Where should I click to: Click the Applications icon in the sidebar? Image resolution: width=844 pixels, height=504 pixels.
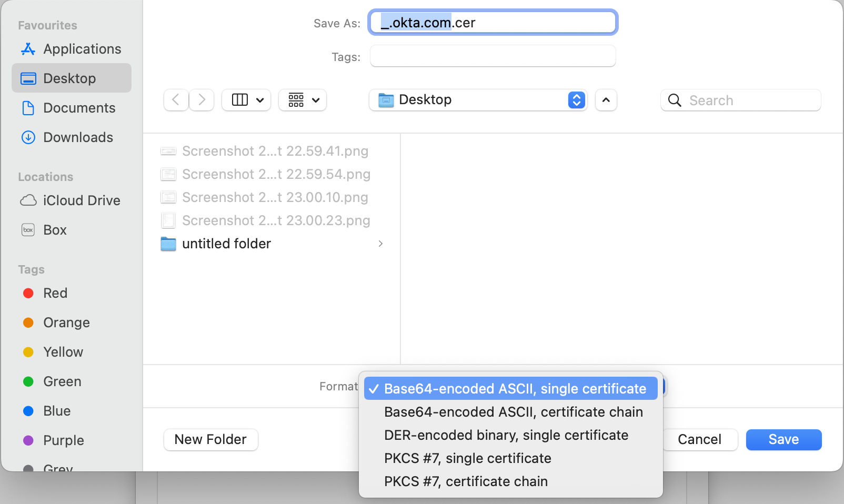pos(28,49)
